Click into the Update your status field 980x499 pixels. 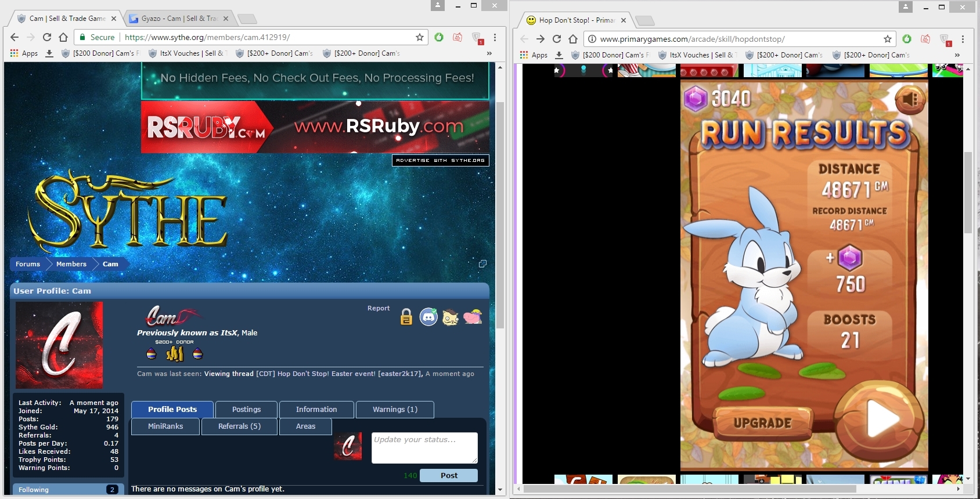click(x=424, y=447)
